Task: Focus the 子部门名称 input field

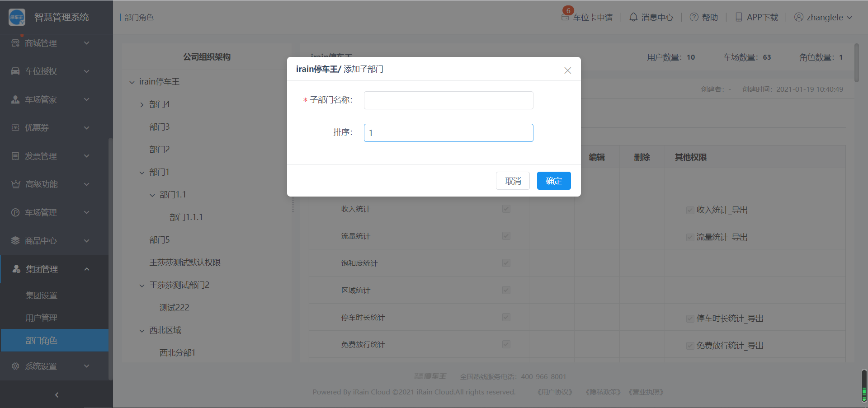Action: pos(448,100)
